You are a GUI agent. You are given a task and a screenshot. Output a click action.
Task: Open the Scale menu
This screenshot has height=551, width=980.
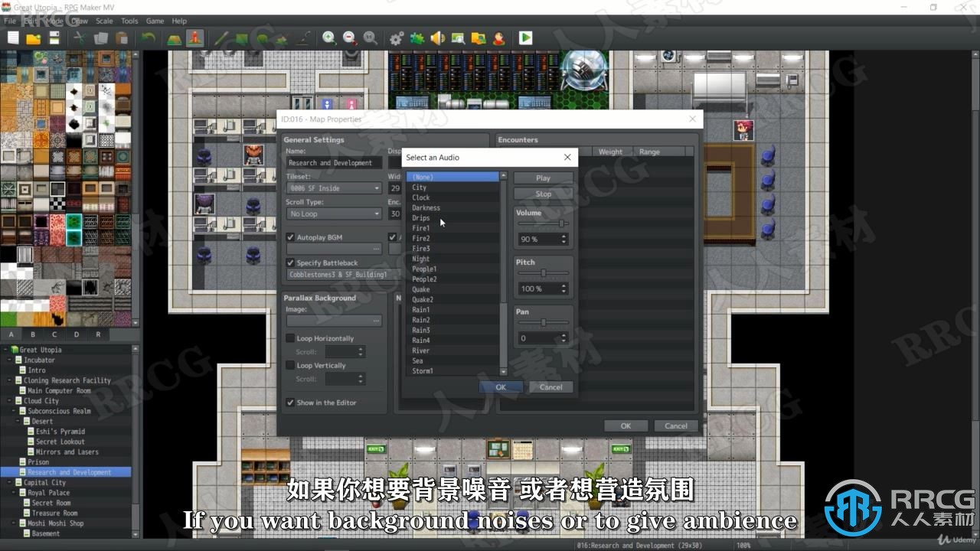(104, 21)
